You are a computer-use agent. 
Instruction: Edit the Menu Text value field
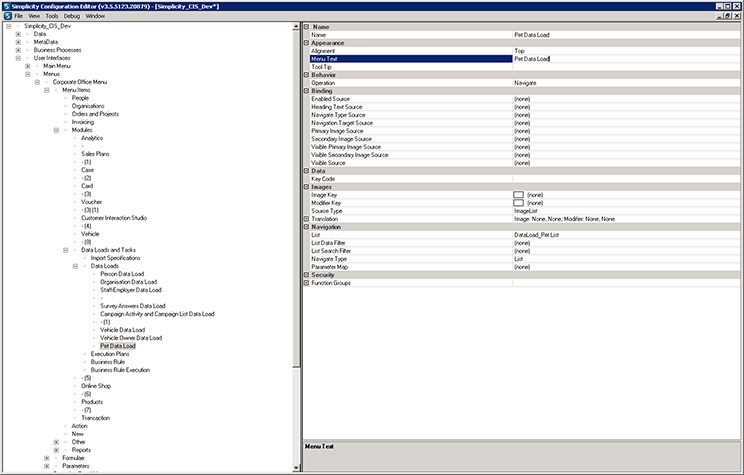626,59
